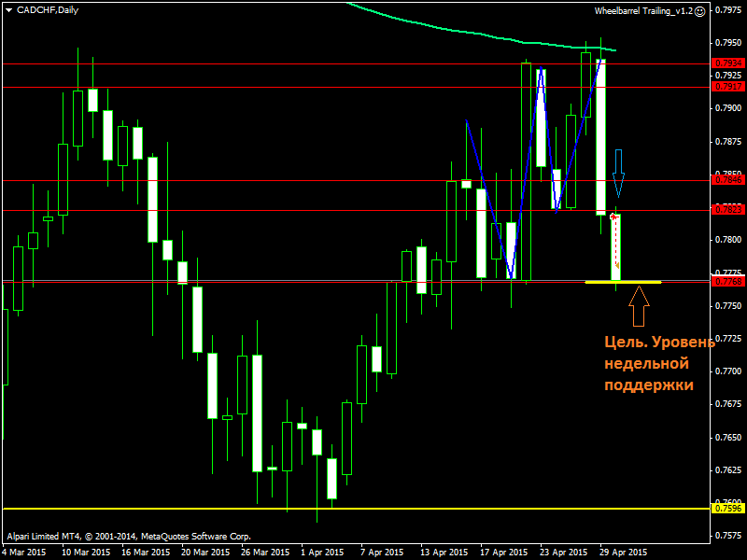Select the red 0.7917 price label
The width and height of the screenshot is (747, 560).
pyautogui.click(x=727, y=87)
